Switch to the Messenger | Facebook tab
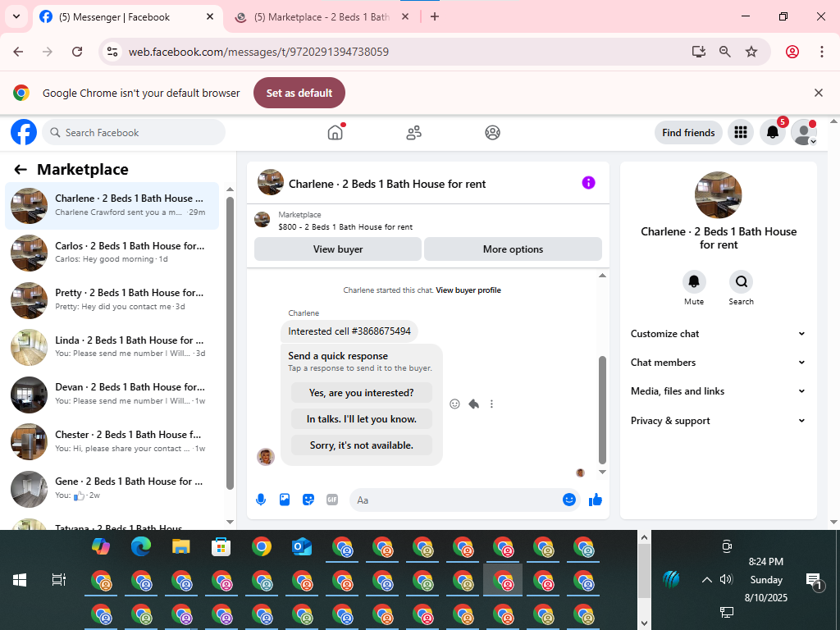The width and height of the screenshot is (840, 630). pyautogui.click(x=128, y=17)
